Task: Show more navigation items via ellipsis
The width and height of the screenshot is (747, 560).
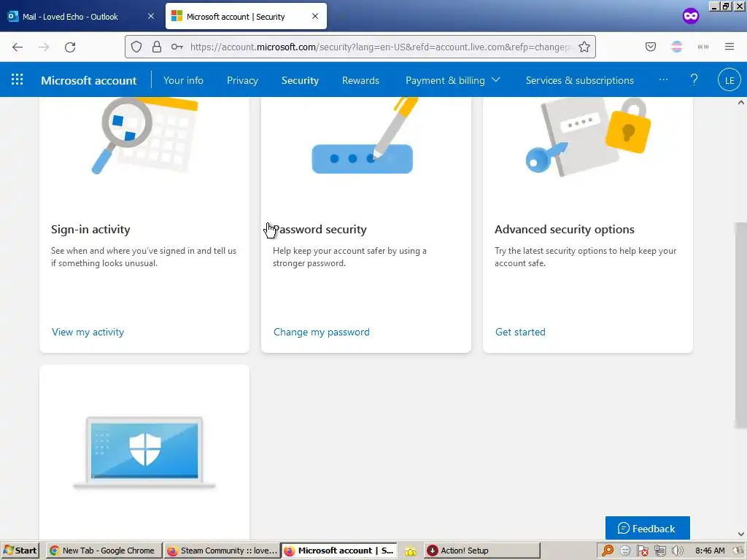Action: click(663, 79)
